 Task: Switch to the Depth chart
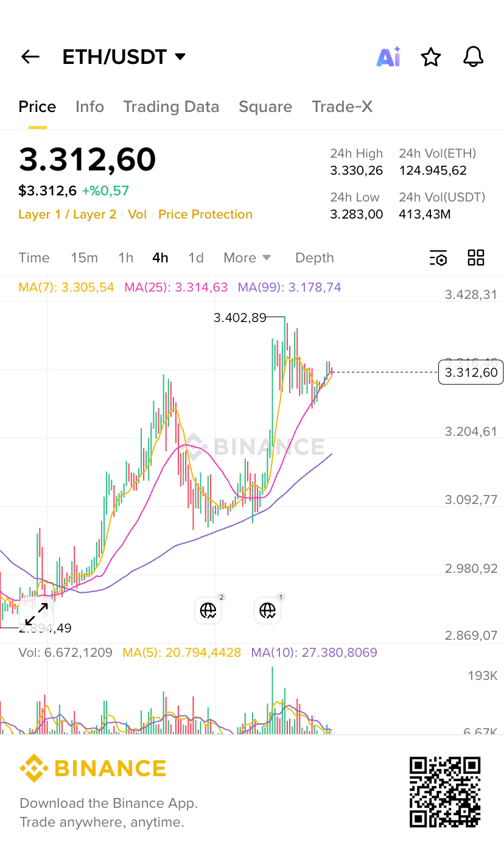315,258
